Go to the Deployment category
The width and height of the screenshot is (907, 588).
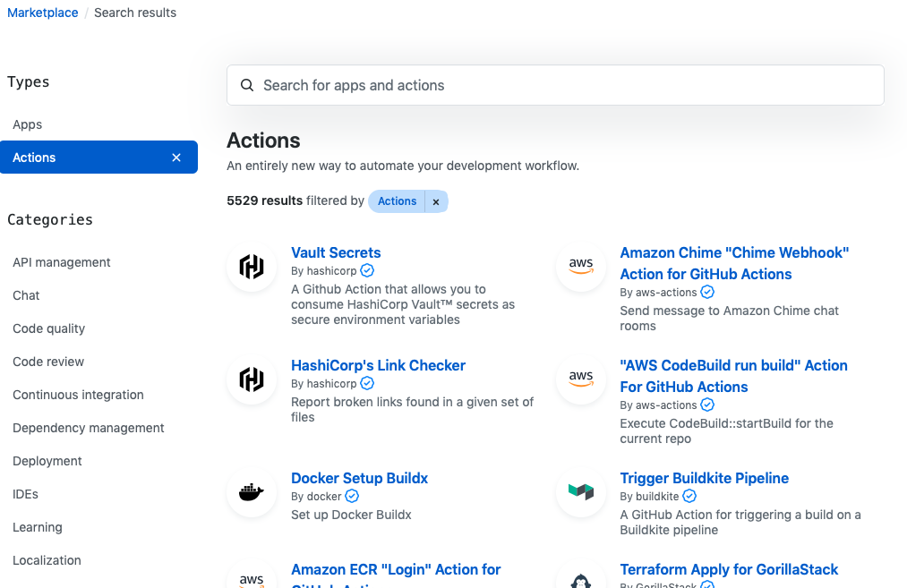[47, 461]
